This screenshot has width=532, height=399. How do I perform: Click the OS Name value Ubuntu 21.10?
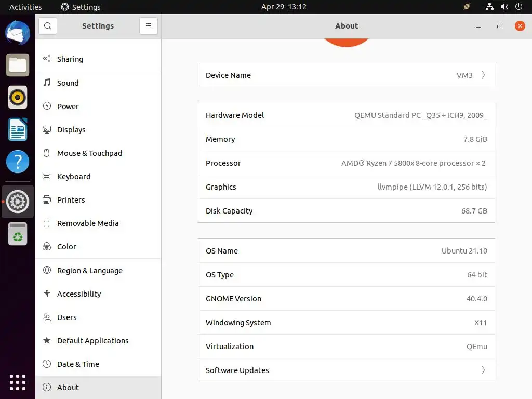point(464,251)
